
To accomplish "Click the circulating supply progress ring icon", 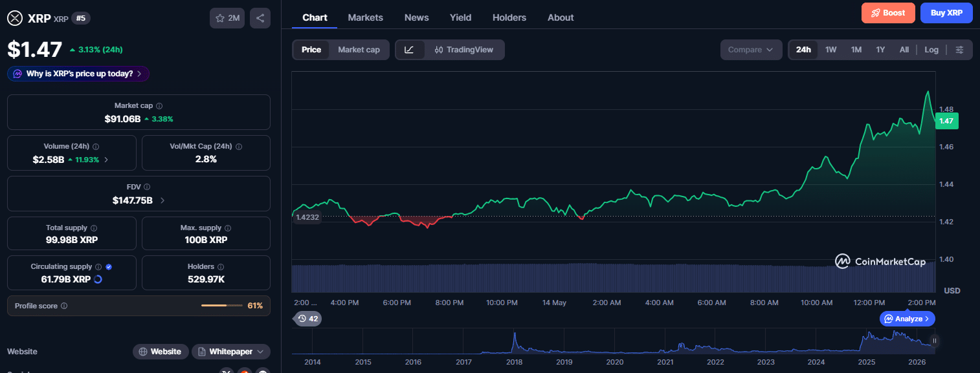I will tap(98, 279).
